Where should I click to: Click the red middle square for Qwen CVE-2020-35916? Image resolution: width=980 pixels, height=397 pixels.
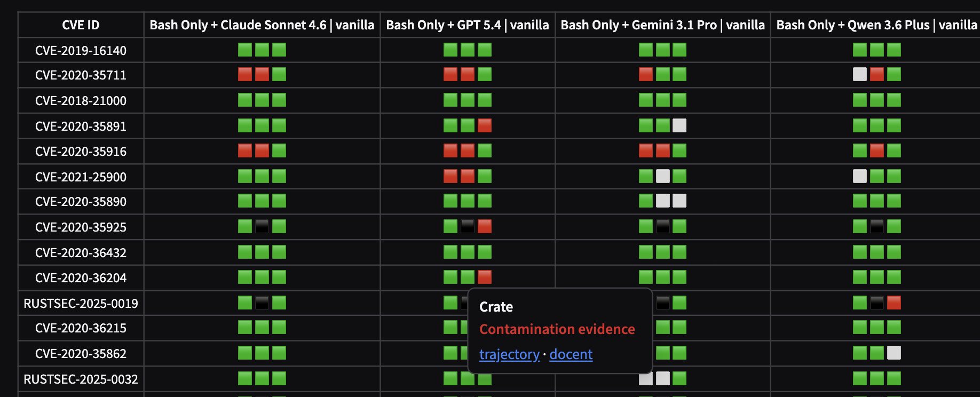pyautogui.click(x=877, y=150)
